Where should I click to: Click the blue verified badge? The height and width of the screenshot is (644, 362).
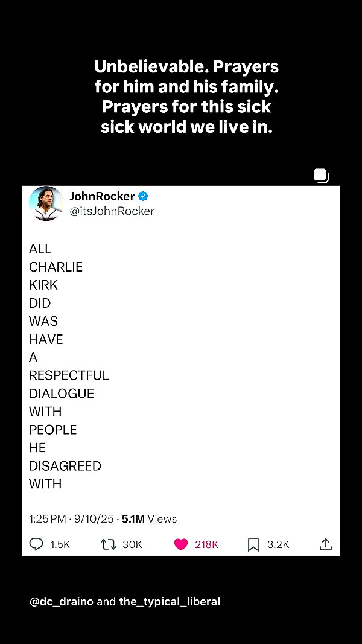pyautogui.click(x=143, y=196)
